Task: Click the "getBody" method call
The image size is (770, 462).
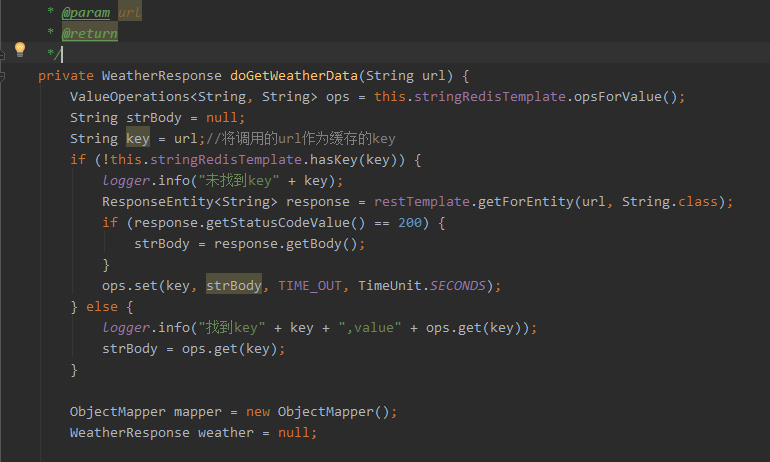Action: tap(313, 244)
